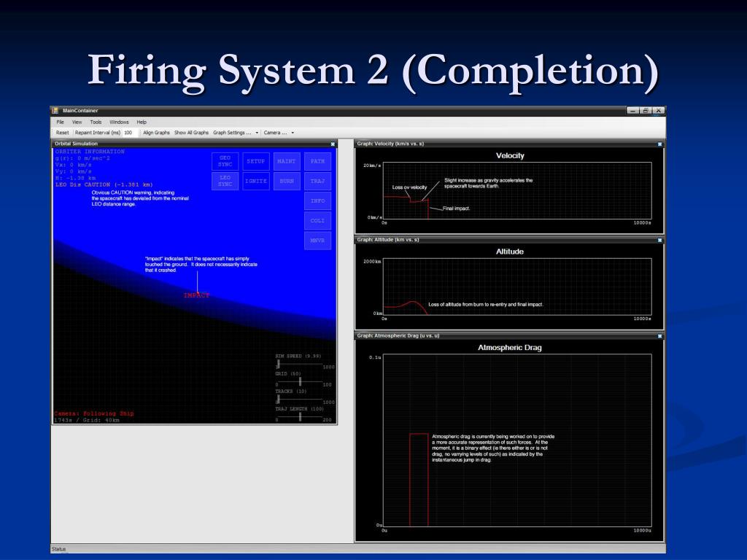The width and height of the screenshot is (747, 560).
Task: Adjust the GRID slider
Action: (300, 381)
